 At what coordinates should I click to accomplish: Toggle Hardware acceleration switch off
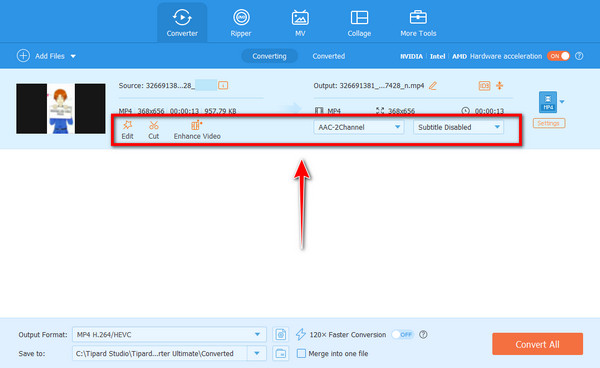click(x=558, y=56)
